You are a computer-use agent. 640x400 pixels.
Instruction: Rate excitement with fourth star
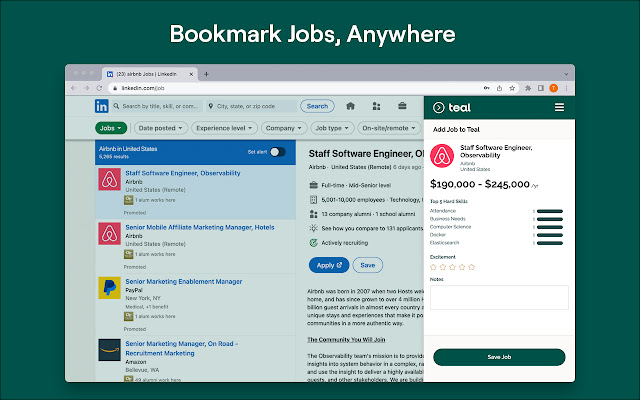[x=462, y=267]
